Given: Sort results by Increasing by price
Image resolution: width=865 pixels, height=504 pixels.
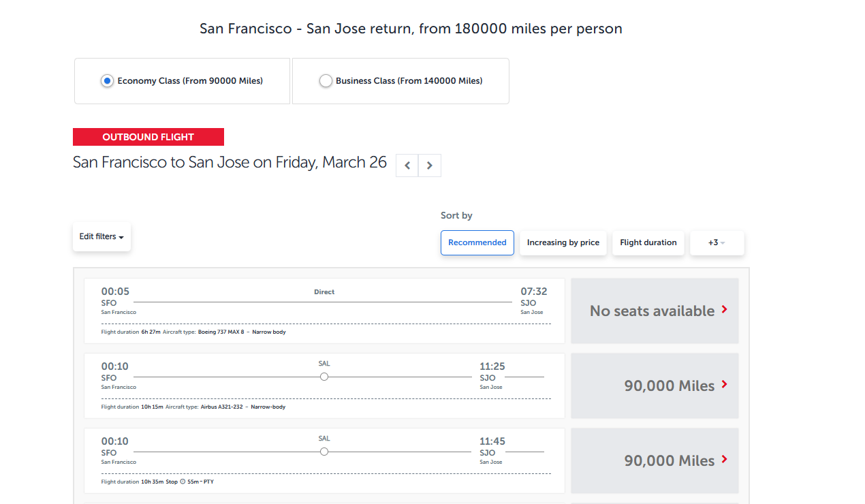Looking at the screenshot, I should (563, 242).
